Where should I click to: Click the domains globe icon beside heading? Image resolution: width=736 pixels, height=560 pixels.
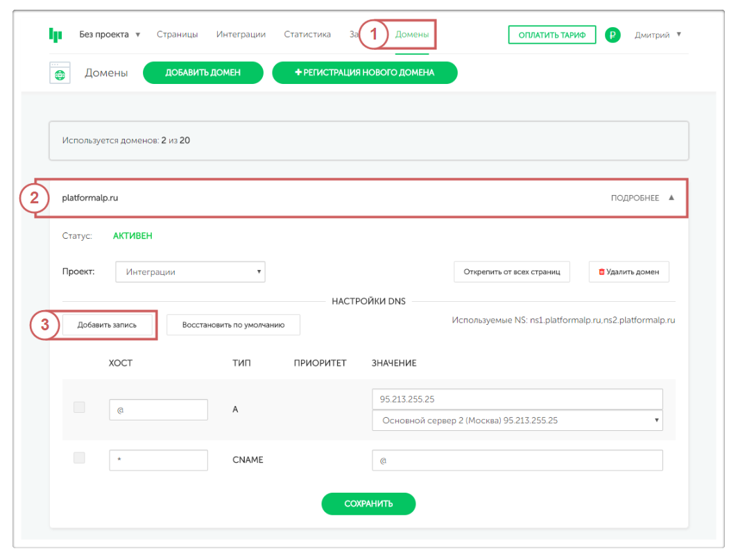[x=60, y=73]
